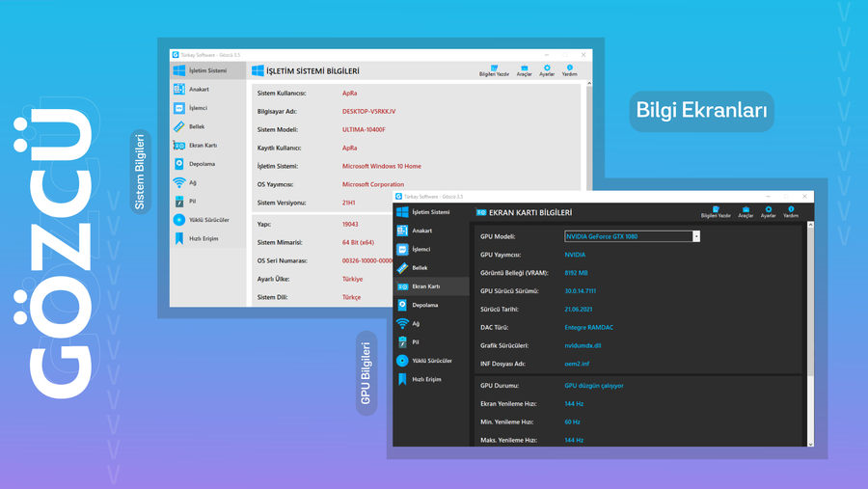Open Ekran Kartı icon in light window sidebar

(178, 145)
